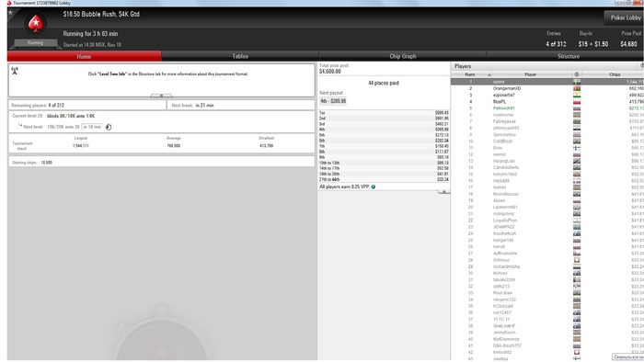The height and width of the screenshot is (362, 644).
Task: Select player Sprocketboy row
Action: [x=547, y=134]
